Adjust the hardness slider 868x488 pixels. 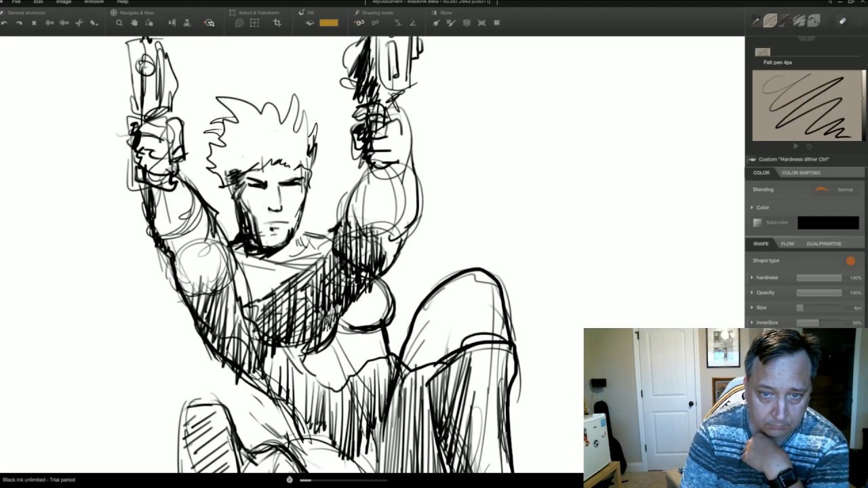pyautogui.click(x=819, y=278)
